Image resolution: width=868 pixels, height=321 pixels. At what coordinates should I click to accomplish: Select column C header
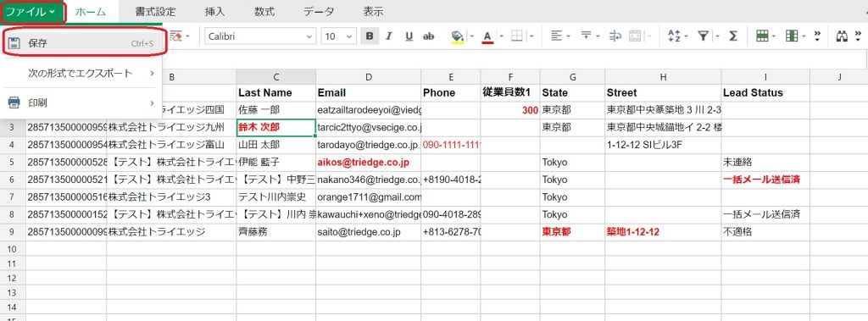click(x=275, y=77)
